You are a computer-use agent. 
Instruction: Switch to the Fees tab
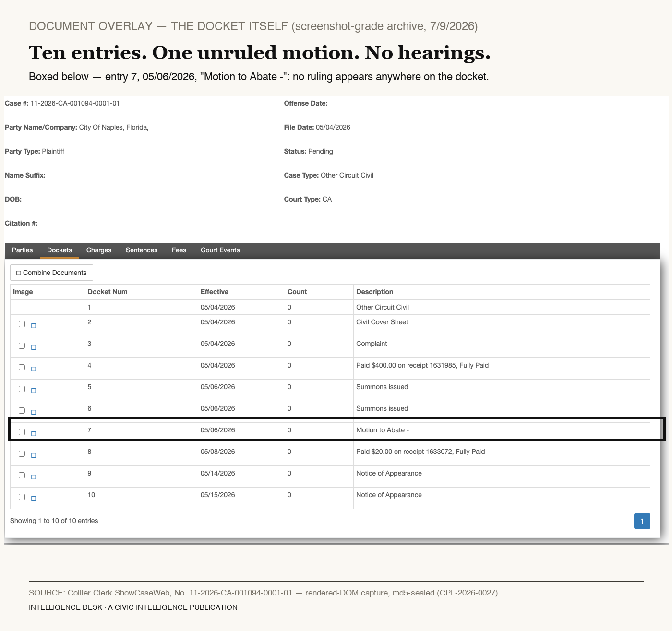(179, 250)
